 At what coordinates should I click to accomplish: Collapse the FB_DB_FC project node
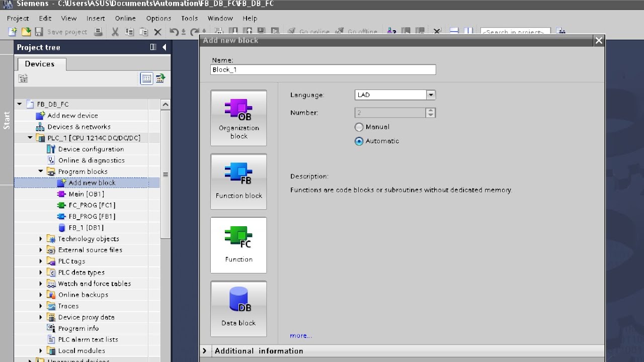pyautogui.click(x=19, y=104)
